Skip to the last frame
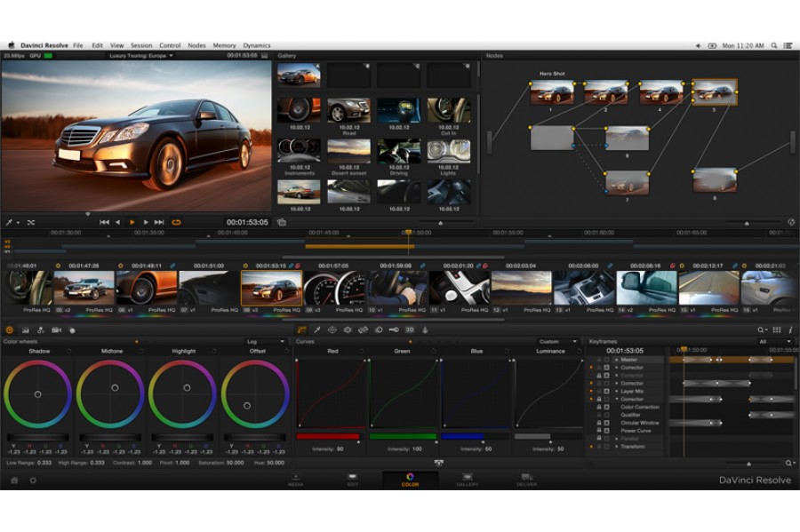800x532 pixels. tap(159, 222)
